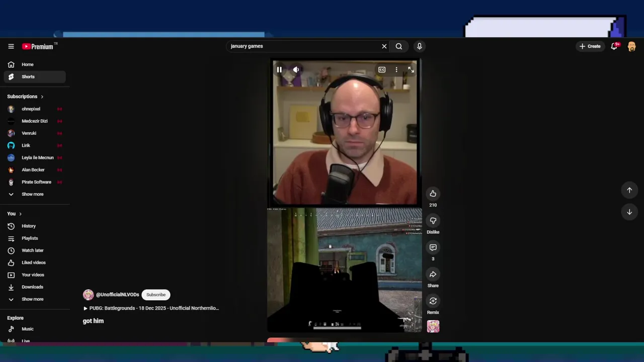The height and width of the screenshot is (362, 644).
Task: Like the Short
Action: coord(433,194)
